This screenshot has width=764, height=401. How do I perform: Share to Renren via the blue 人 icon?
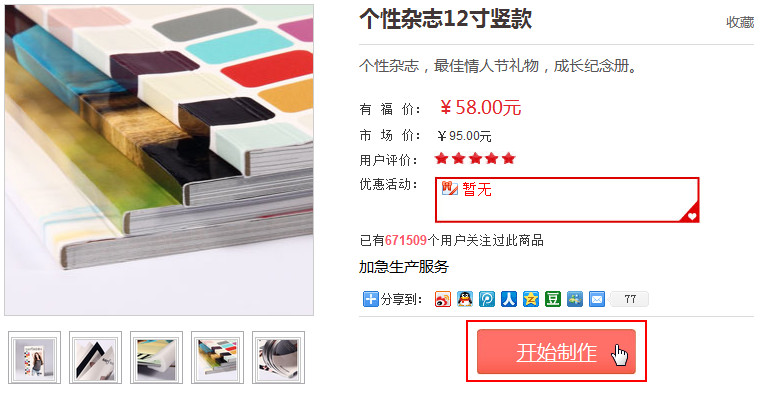coord(509,299)
